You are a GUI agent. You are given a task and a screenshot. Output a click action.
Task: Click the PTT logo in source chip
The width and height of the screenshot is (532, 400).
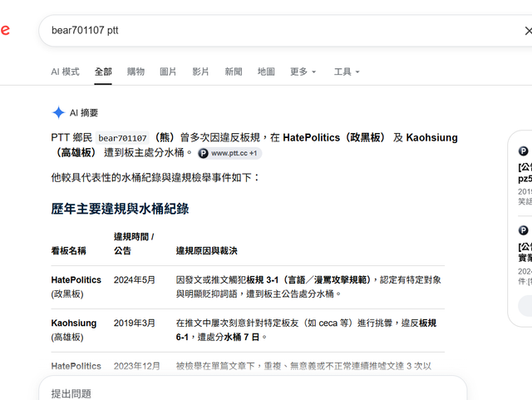coord(203,154)
